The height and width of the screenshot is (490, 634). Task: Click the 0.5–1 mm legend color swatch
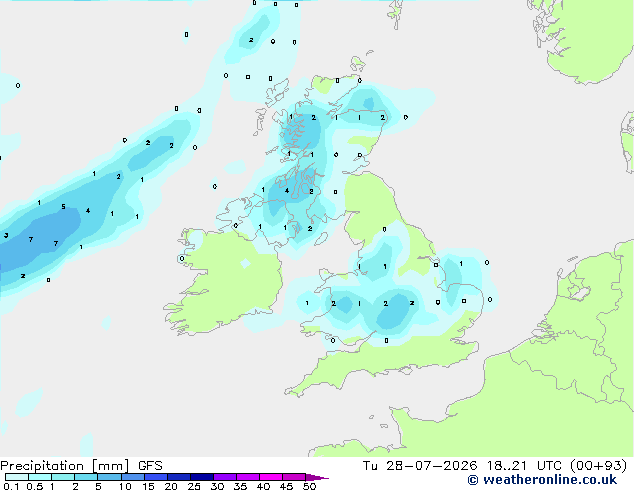pyautogui.click(x=40, y=477)
